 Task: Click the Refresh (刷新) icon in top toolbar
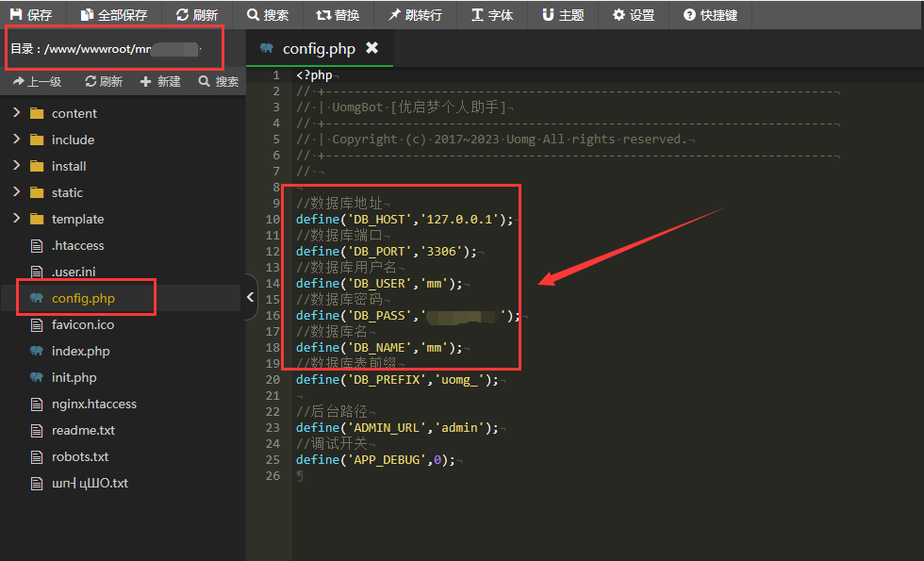tap(196, 15)
